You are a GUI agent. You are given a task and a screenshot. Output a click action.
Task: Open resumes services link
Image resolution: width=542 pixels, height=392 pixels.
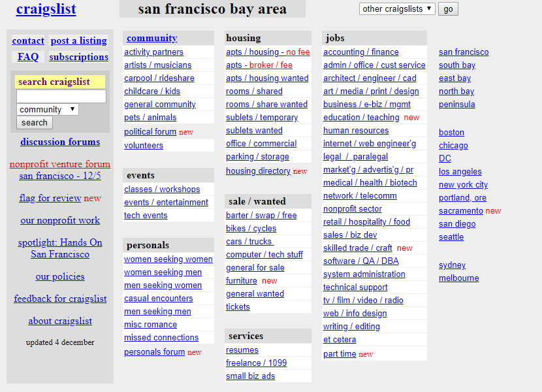click(242, 350)
